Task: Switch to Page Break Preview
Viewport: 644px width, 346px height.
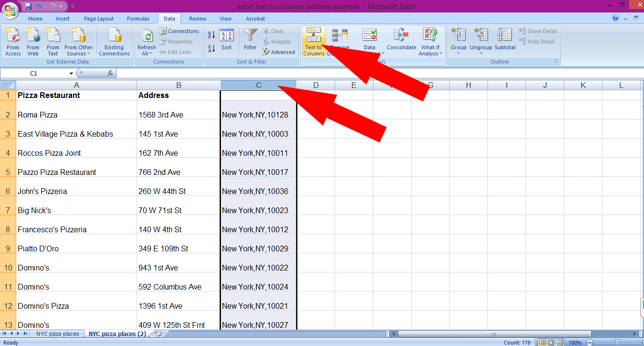Action: pyautogui.click(x=560, y=343)
